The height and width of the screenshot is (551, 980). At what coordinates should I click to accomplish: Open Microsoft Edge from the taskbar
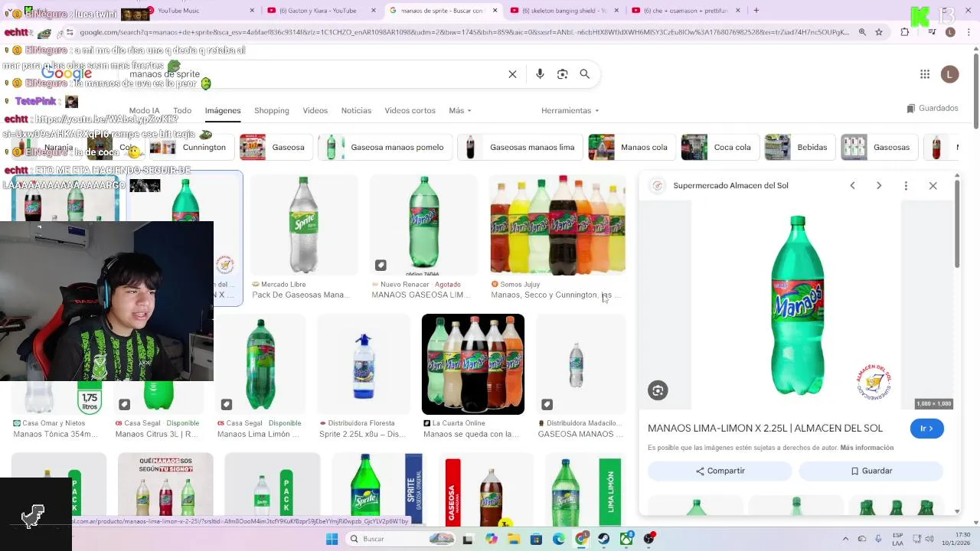(559, 539)
